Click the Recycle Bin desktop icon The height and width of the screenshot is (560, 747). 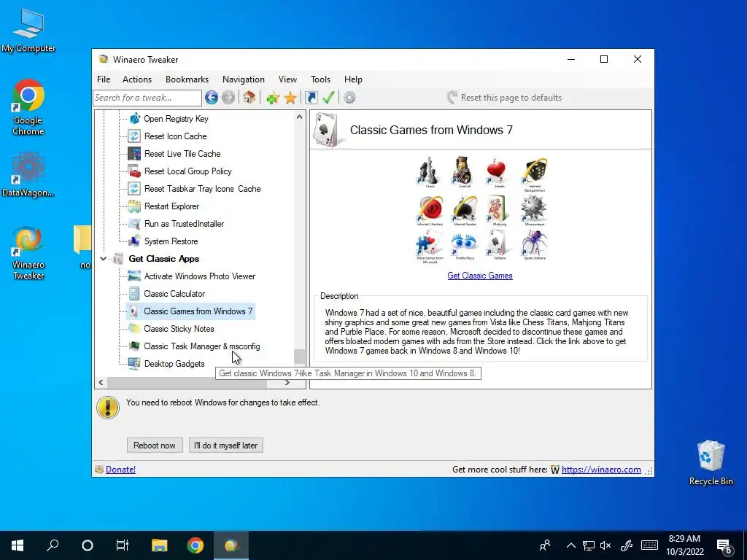(711, 463)
